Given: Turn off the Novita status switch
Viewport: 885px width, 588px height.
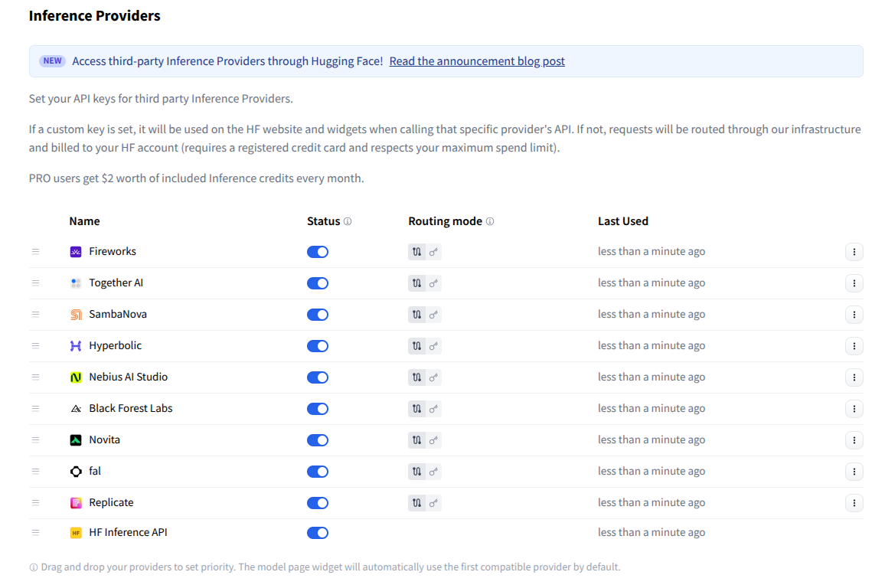Looking at the screenshot, I should [x=317, y=439].
